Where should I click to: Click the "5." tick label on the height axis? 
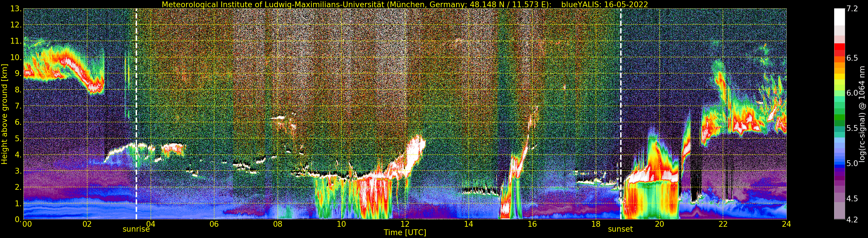18,138
